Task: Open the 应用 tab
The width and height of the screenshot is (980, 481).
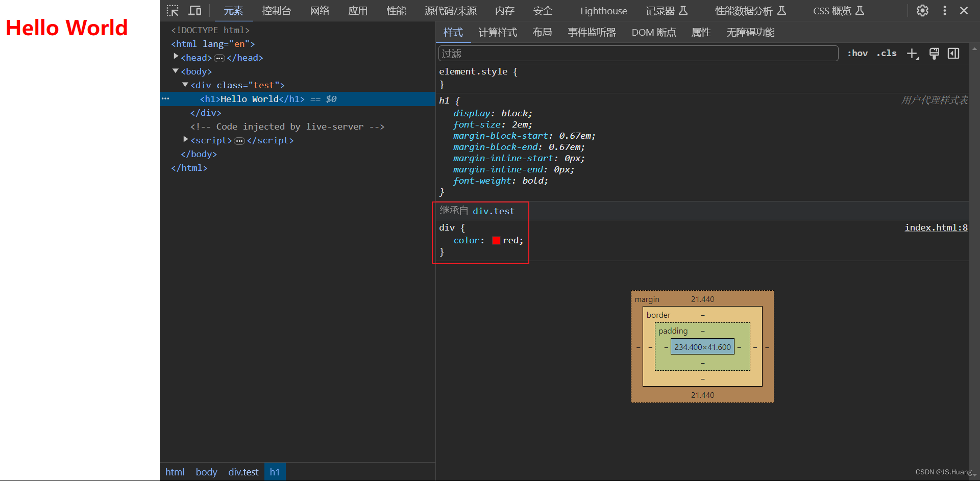Action: [x=358, y=11]
